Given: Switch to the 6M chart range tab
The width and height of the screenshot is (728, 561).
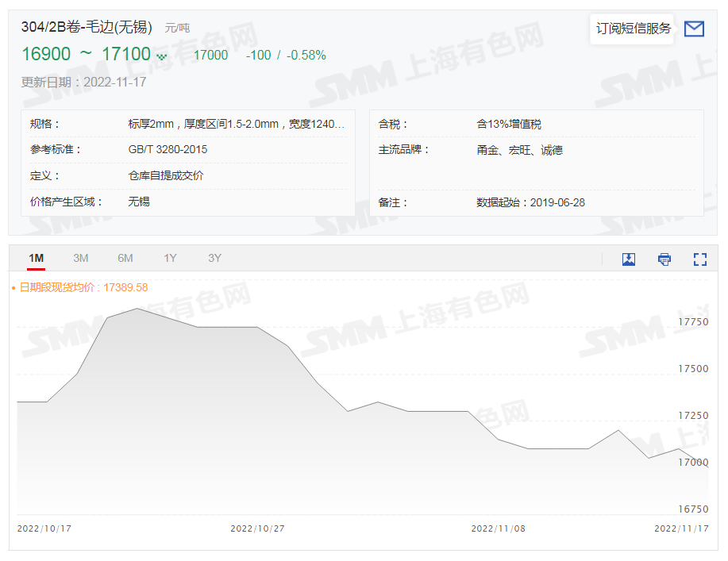Looking at the screenshot, I should tap(124, 258).
